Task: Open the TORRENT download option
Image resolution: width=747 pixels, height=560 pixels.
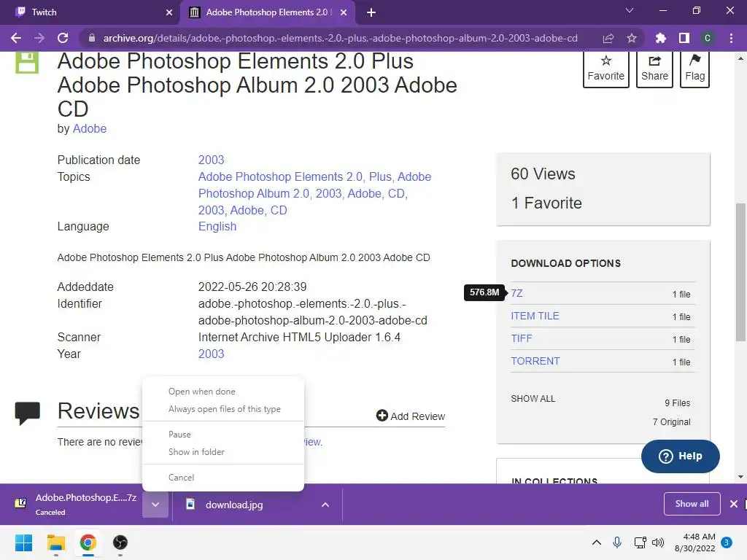Action: [x=535, y=361]
